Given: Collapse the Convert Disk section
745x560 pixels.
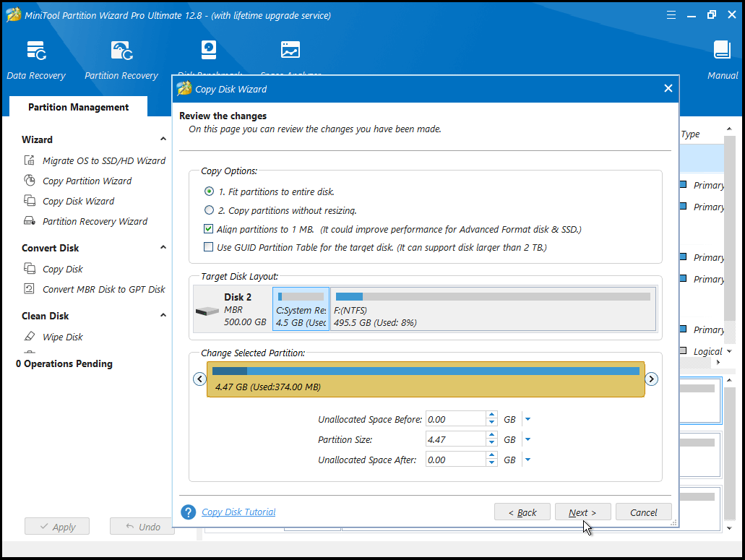Looking at the screenshot, I should tap(163, 247).
